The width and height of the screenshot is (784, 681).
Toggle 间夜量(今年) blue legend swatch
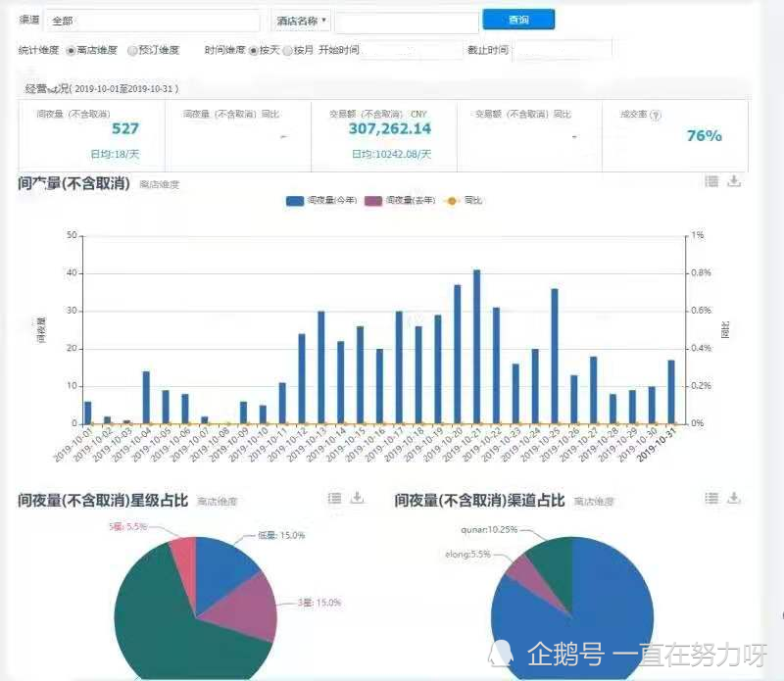click(x=295, y=201)
